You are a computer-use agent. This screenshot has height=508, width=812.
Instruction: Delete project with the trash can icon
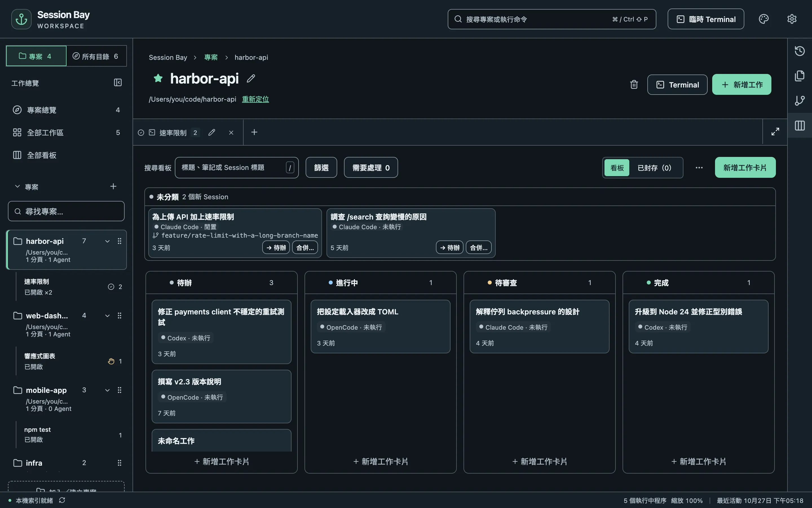tap(634, 85)
